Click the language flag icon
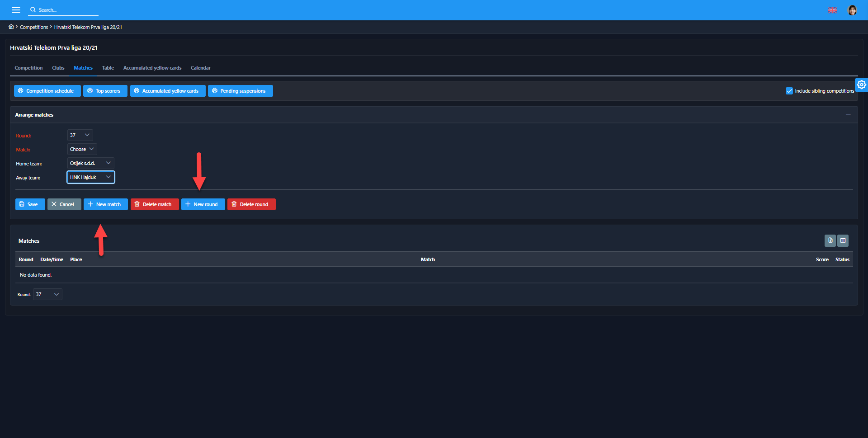The width and height of the screenshot is (868, 438). [x=832, y=10]
